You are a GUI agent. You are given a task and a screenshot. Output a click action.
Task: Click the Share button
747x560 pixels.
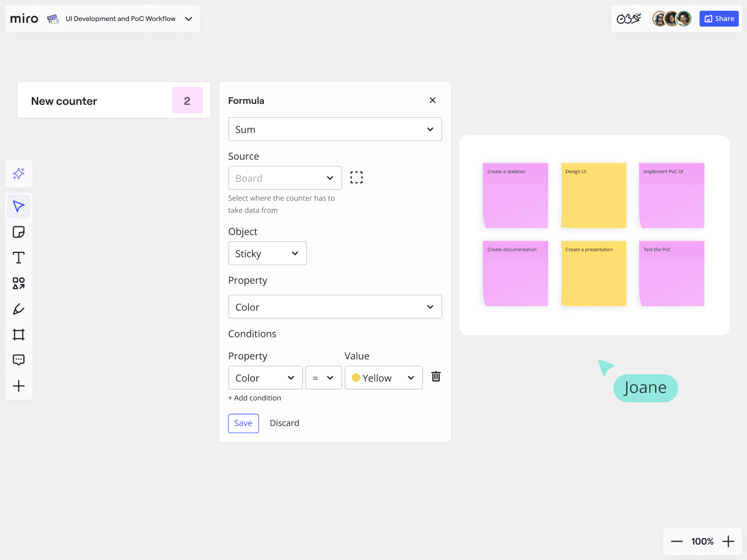coord(719,19)
